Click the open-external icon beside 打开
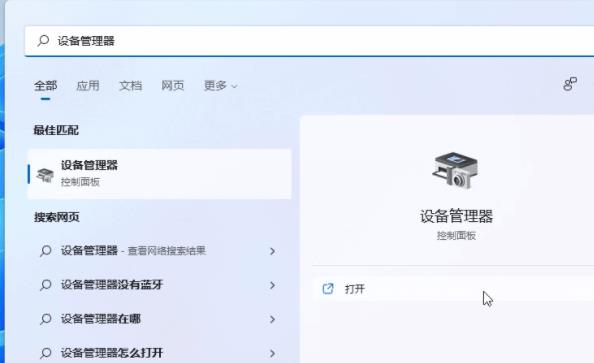Screen dimensions: 594x363 pos(328,289)
